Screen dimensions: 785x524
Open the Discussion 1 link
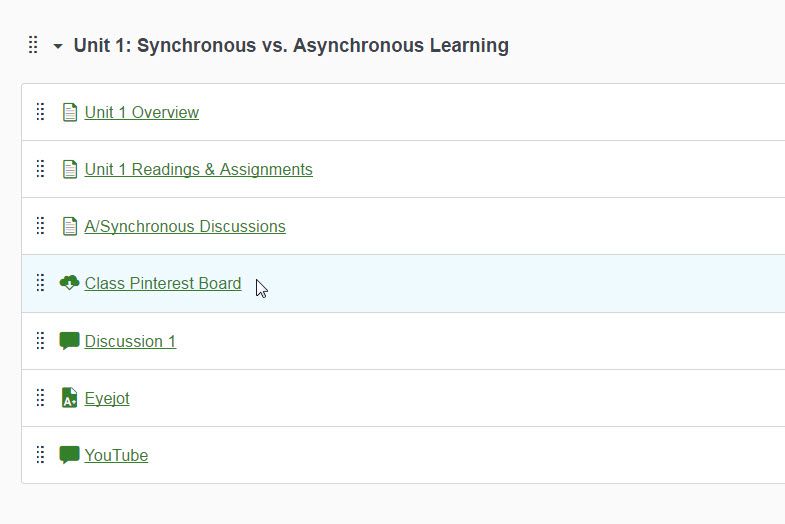click(x=130, y=341)
